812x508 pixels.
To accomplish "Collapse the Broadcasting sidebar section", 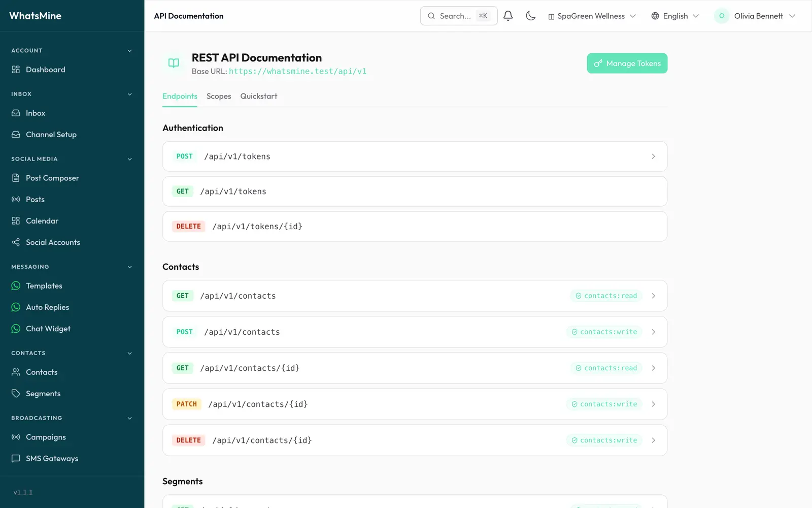I will tap(129, 418).
